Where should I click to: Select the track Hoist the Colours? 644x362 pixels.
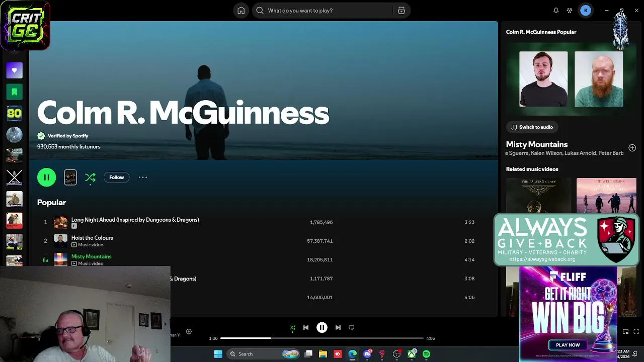pyautogui.click(x=92, y=238)
